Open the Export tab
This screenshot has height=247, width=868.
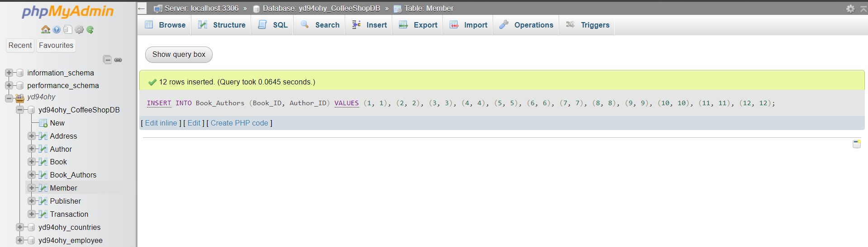tap(418, 25)
